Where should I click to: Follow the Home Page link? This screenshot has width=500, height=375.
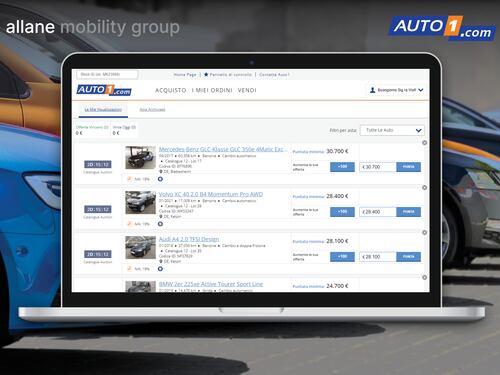coord(185,75)
